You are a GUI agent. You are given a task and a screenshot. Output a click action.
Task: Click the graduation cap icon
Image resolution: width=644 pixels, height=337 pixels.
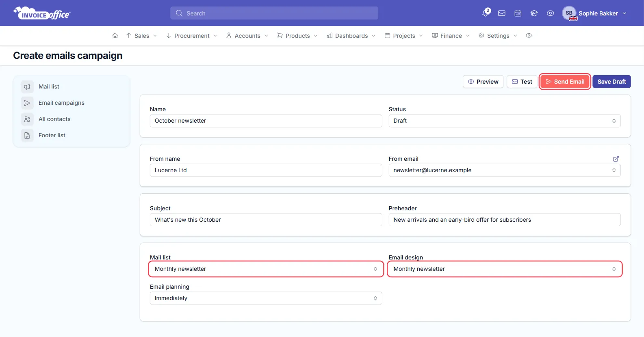(x=534, y=13)
